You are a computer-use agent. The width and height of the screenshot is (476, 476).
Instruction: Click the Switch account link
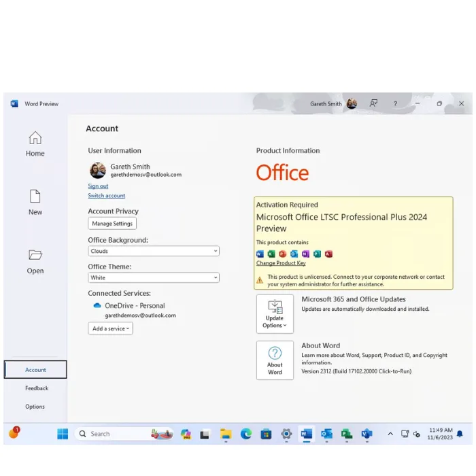[x=106, y=196]
